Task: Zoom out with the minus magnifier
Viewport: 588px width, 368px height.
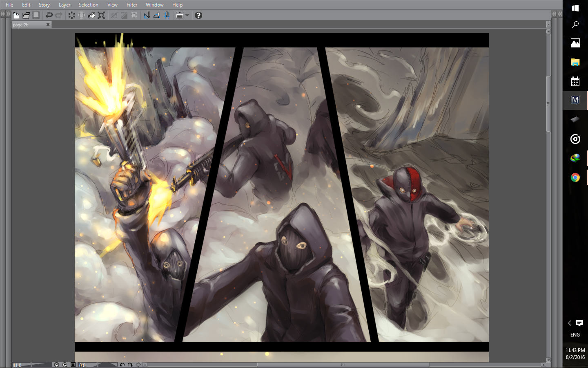Action: click(x=57, y=365)
